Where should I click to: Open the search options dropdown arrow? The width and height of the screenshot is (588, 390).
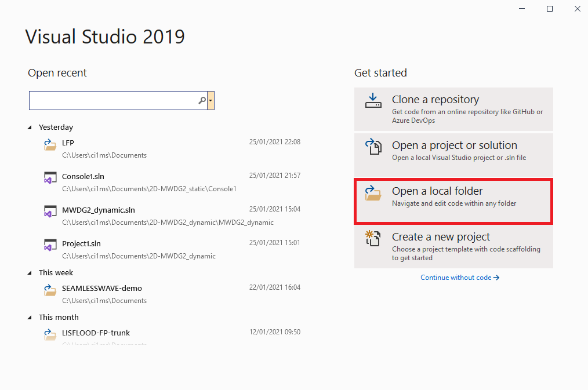click(x=210, y=100)
